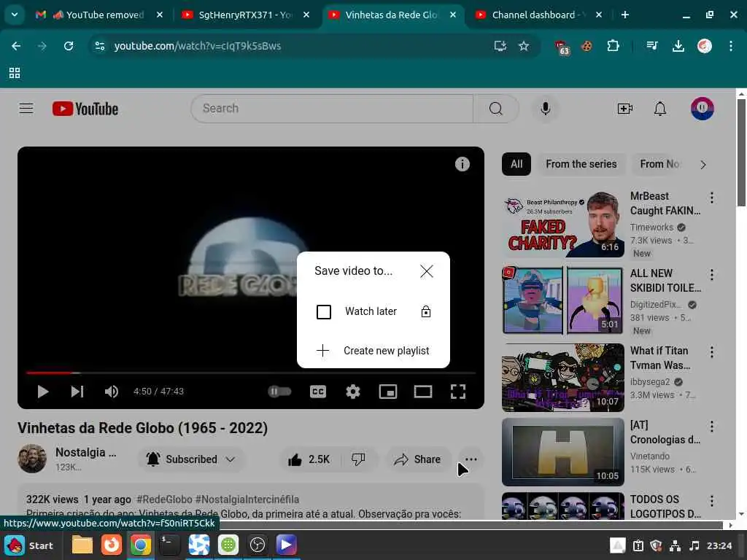The image size is (747, 560).
Task: Seek on the video progress bar
Action: 251,373
